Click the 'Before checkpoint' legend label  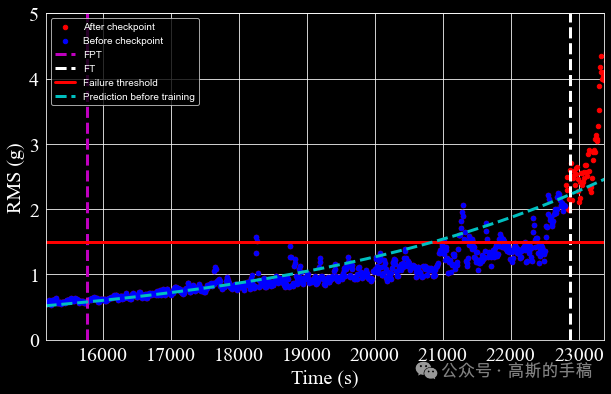pos(123,41)
